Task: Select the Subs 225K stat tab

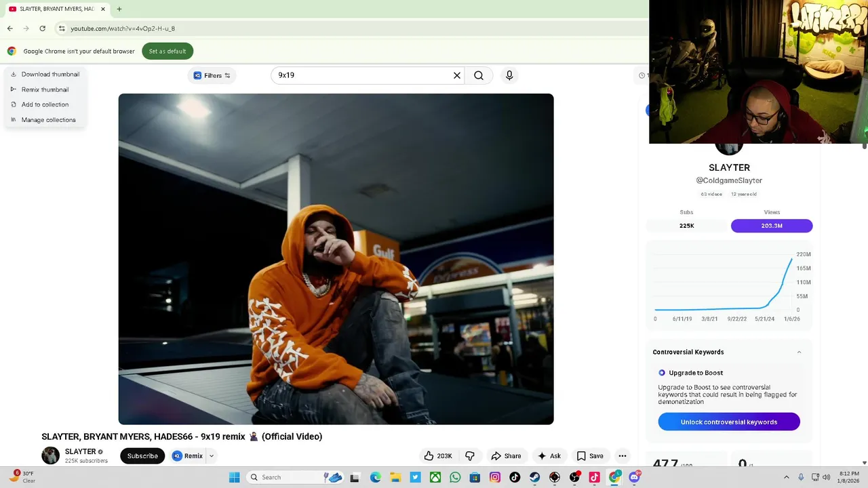Action: 686,226
